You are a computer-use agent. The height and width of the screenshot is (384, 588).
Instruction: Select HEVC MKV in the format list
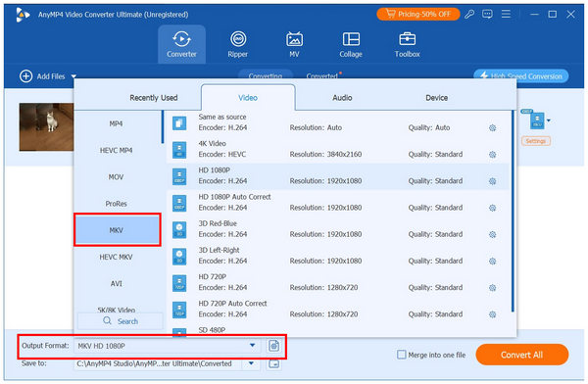[117, 257]
